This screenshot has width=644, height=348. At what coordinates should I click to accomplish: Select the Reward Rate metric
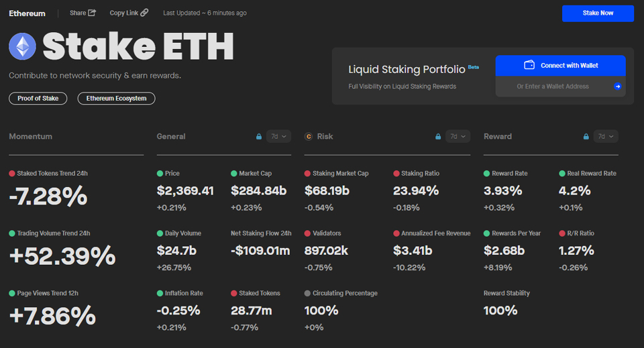509,174
